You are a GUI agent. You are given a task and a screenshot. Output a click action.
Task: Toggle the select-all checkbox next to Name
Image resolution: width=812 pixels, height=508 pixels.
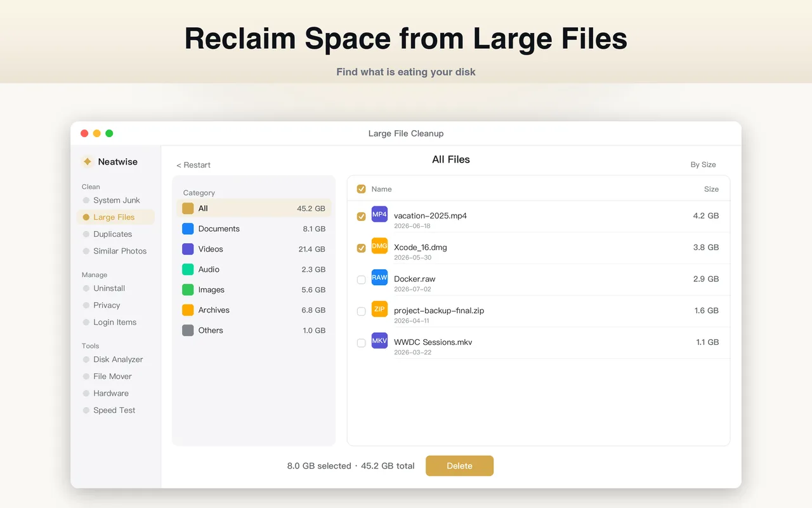361,189
